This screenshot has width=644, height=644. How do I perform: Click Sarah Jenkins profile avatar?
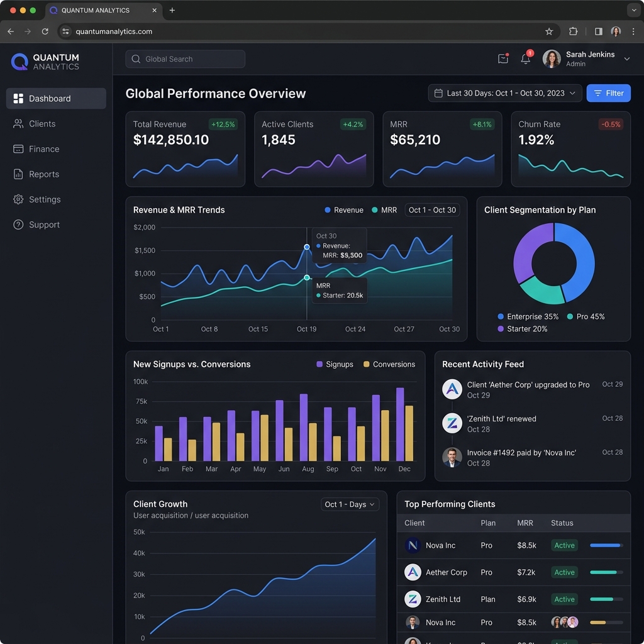(x=552, y=58)
